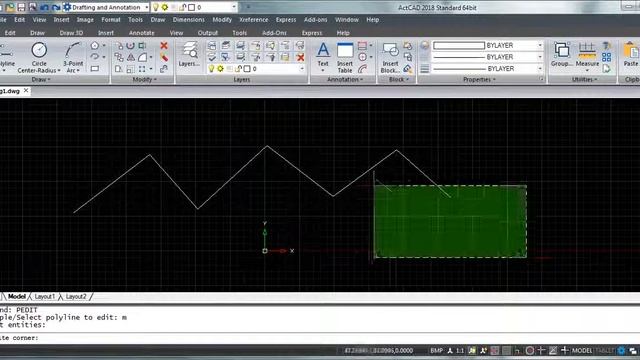Click the red Delete icon in Modify

164,46
